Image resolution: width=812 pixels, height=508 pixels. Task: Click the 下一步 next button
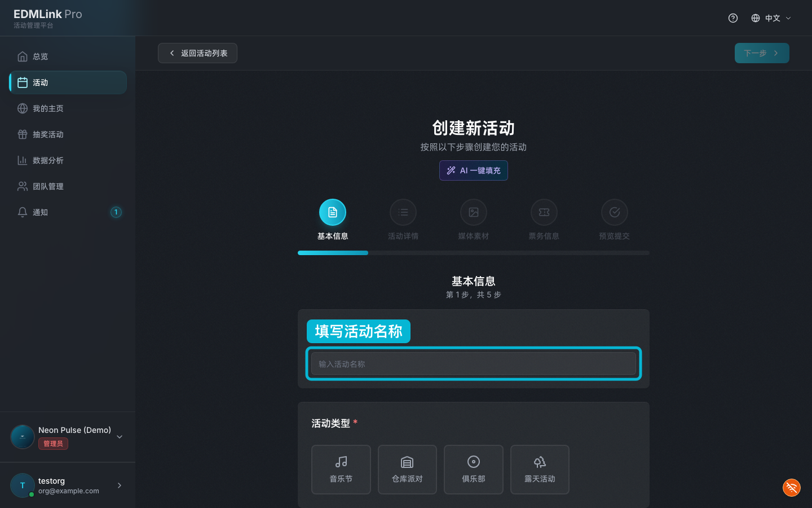[x=762, y=53]
